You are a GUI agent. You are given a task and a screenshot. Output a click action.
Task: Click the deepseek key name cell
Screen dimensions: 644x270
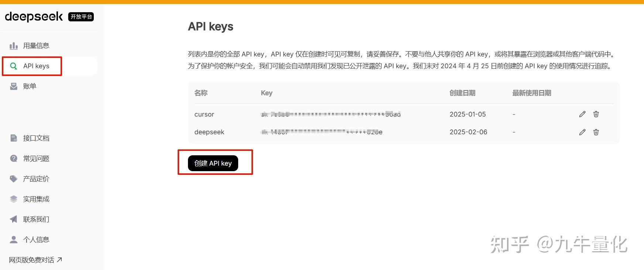209,132
